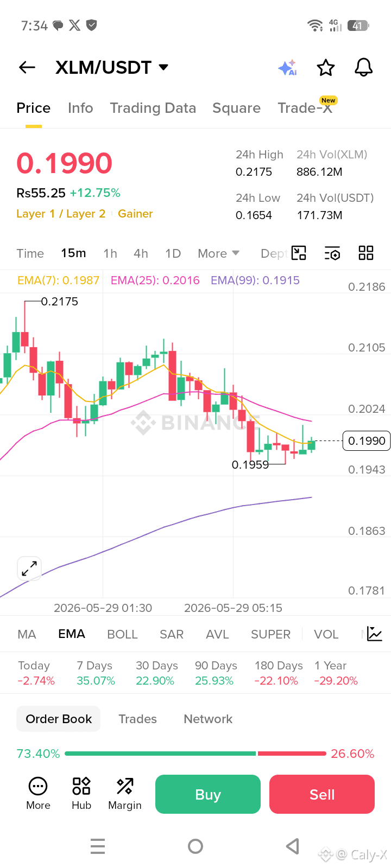Image resolution: width=391 pixels, height=868 pixels.
Task: Tap the EMA(25) value label
Action: point(155,280)
